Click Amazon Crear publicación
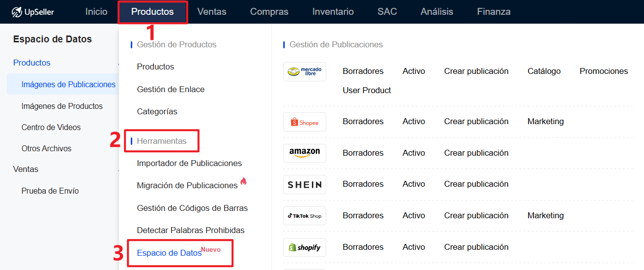Viewport: 644px width, 270px height. (476, 153)
